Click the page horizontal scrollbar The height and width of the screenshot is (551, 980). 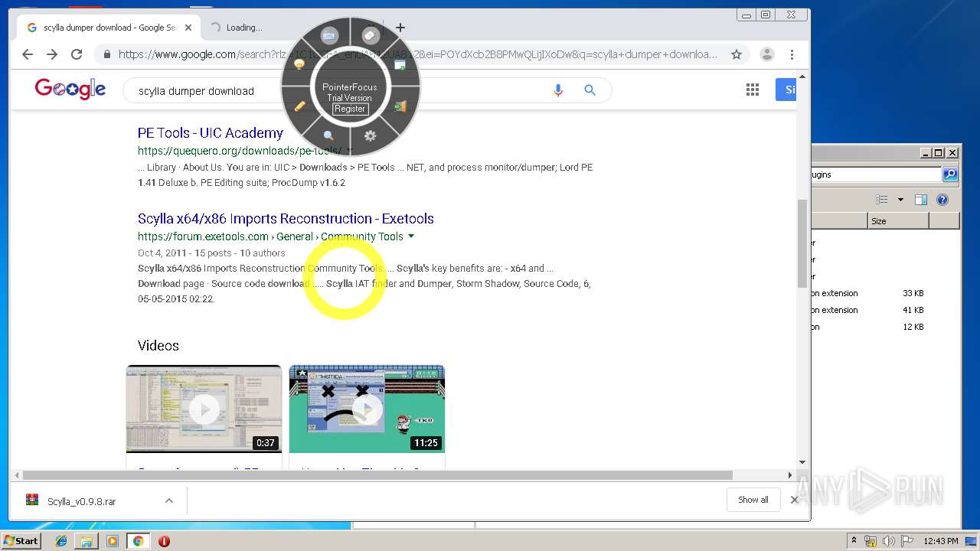tap(379, 475)
